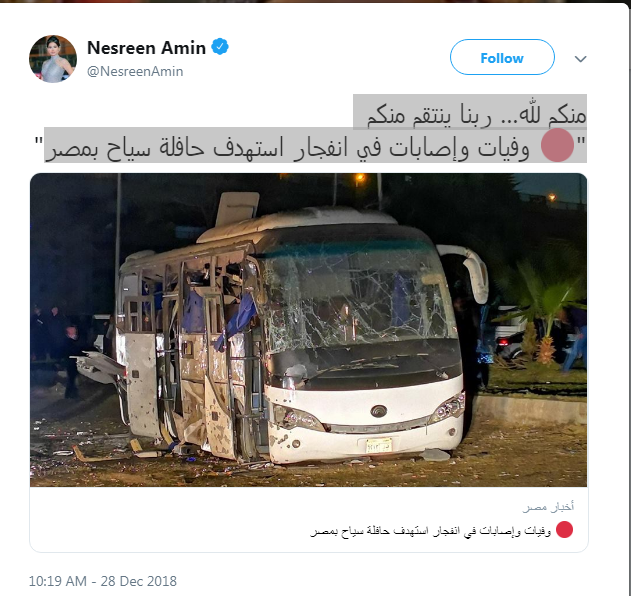Click the orange street lamp in the photo
The height and width of the screenshot is (596, 631).
(x=360, y=177)
